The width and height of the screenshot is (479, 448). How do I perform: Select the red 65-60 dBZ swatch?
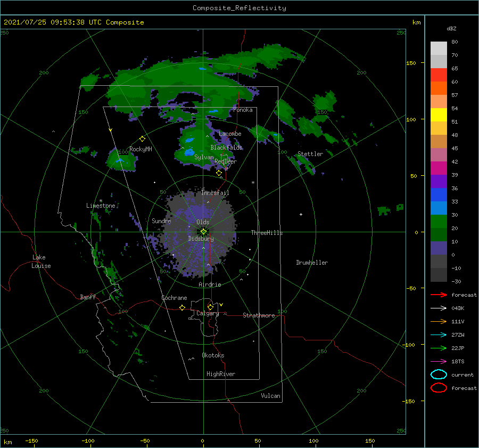pos(439,75)
